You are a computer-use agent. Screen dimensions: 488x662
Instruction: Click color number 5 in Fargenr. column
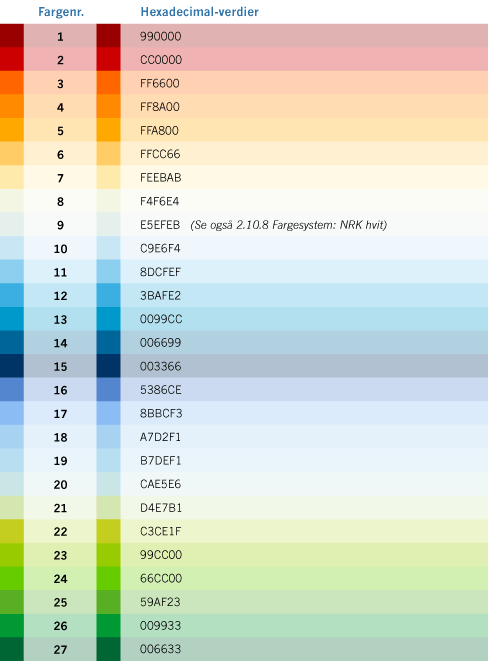click(x=60, y=131)
